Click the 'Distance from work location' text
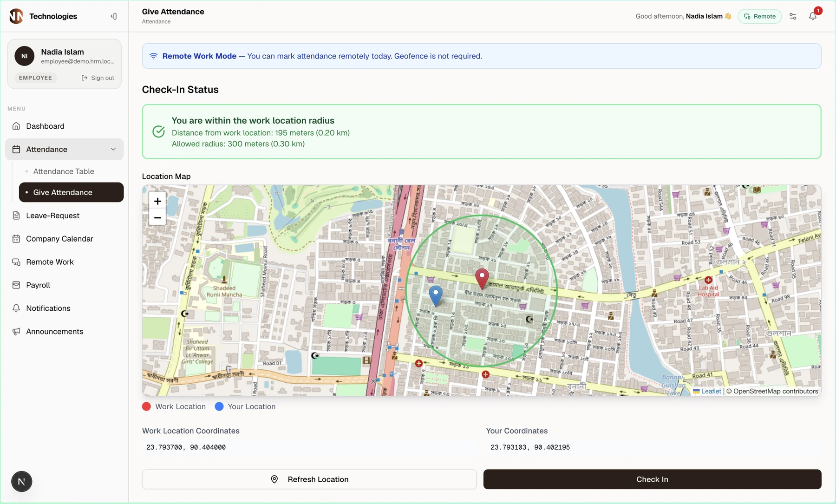Image resolution: width=836 pixels, height=504 pixels. pyautogui.click(x=261, y=133)
